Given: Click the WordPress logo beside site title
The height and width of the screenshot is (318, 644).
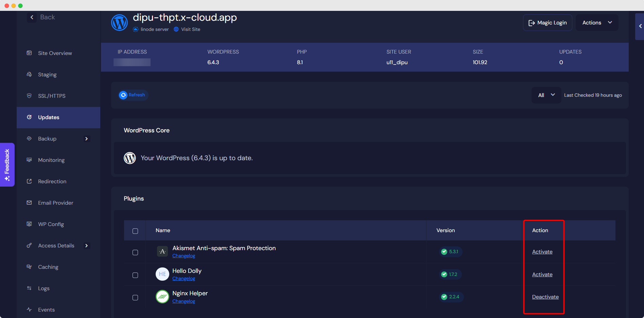Looking at the screenshot, I should point(119,23).
